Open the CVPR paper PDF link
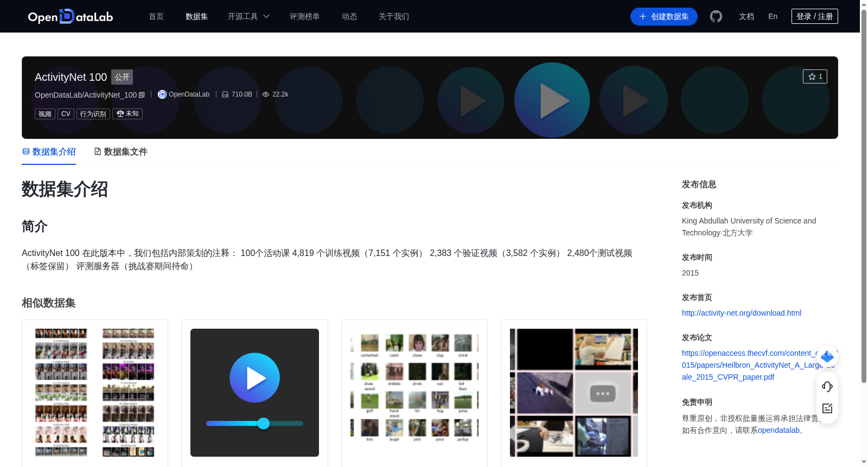This screenshot has height=467, width=868. tap(758, 365)
